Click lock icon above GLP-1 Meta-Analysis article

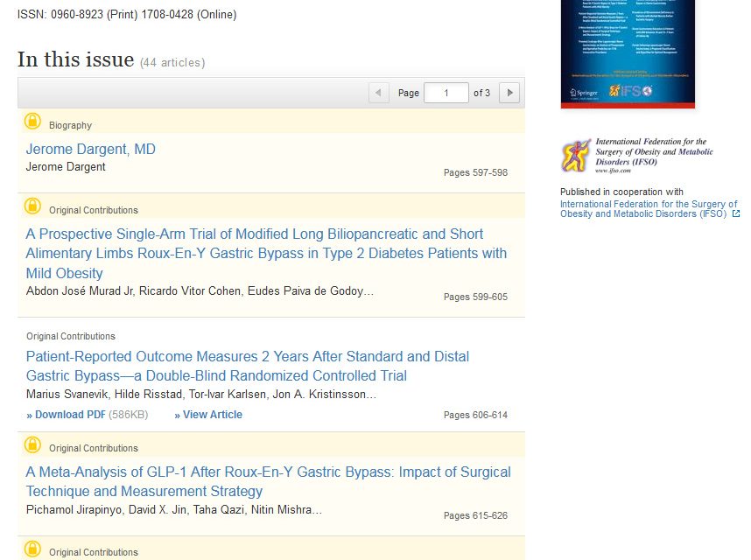point(32,444)
